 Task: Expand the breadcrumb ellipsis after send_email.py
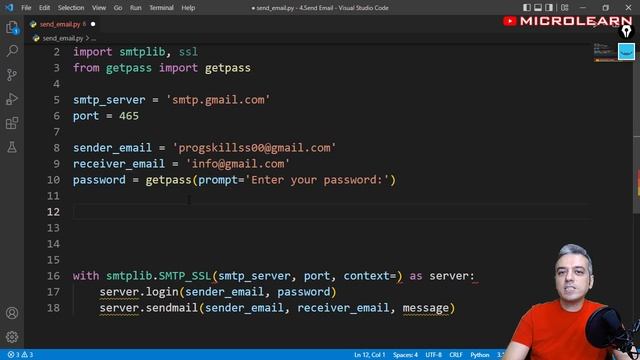point(93,38)
